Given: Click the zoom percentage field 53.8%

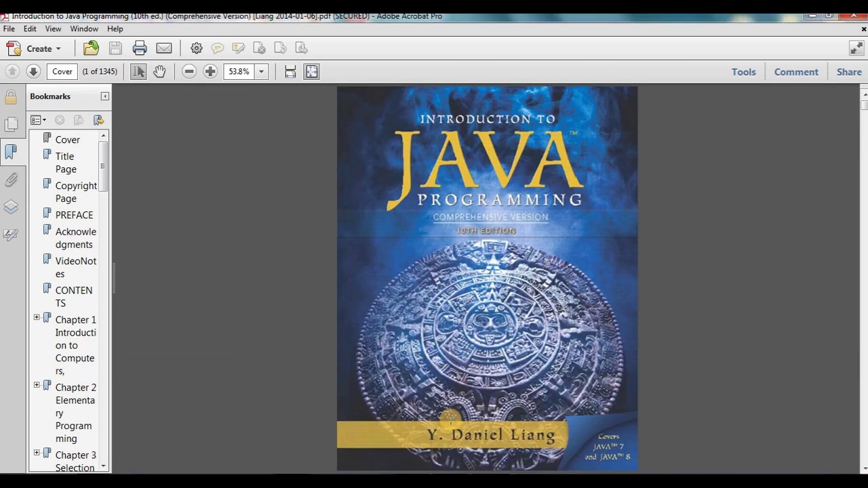Looking at the screenshot, I should (x=239, y=71).
